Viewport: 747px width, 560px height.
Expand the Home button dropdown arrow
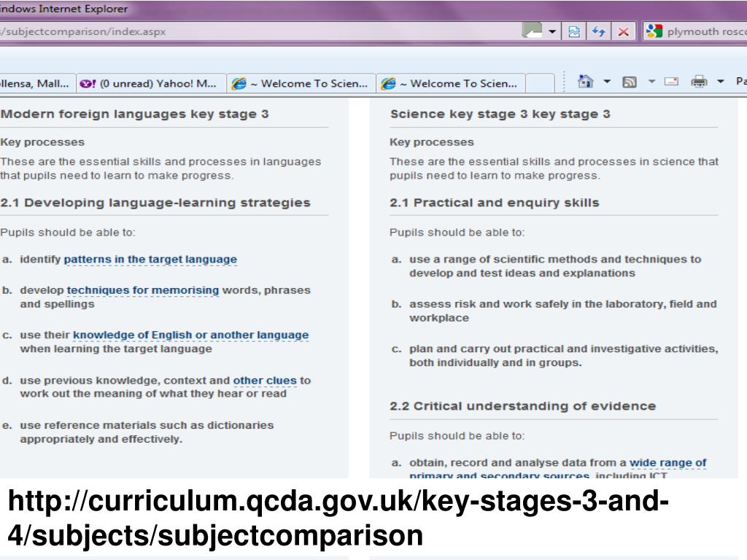click(607, 82)
